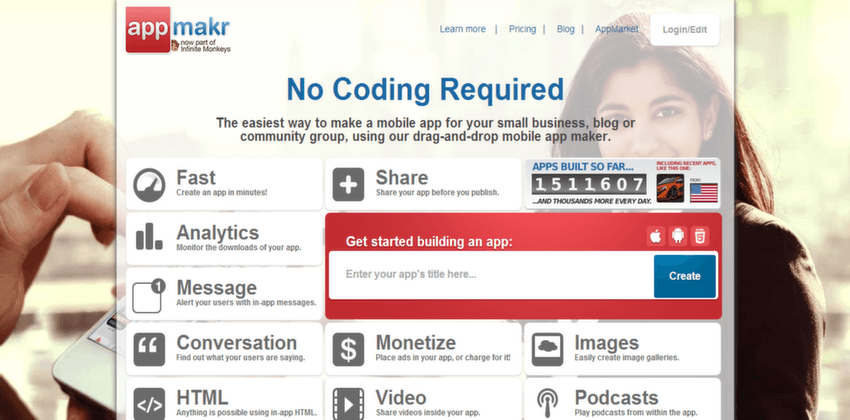
Task: Click the HTML code brackets icon
Action: [x=149, y=404]
